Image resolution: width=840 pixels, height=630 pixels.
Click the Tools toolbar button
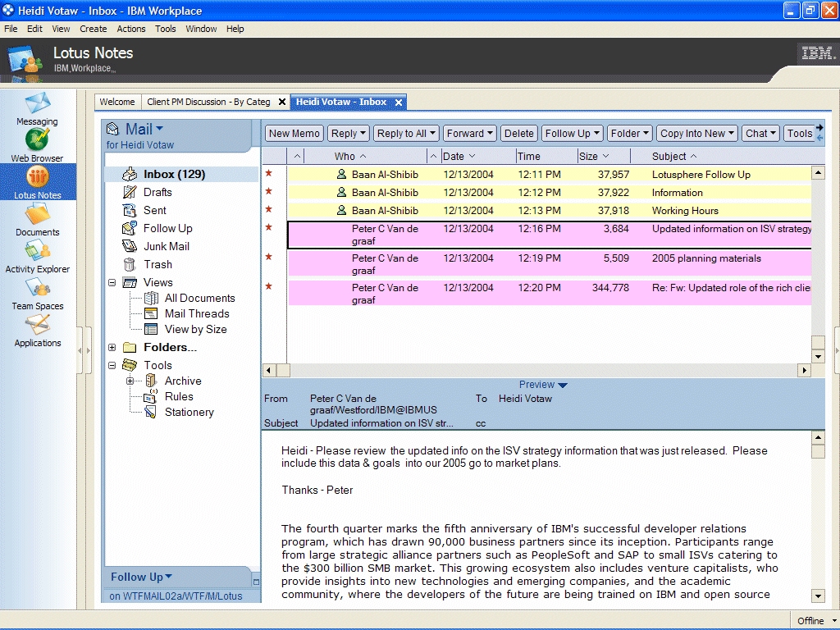pos(800,134)
